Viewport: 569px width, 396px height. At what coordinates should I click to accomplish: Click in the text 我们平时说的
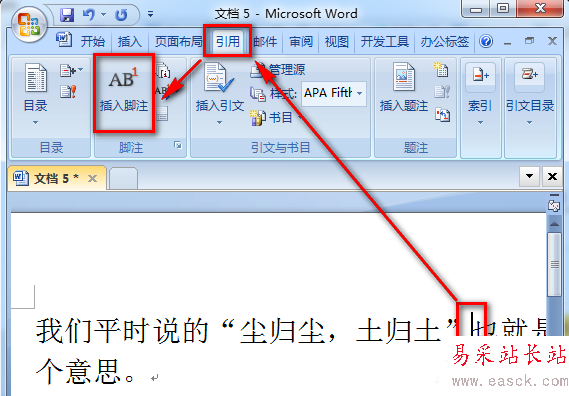(x=122, y=331)
